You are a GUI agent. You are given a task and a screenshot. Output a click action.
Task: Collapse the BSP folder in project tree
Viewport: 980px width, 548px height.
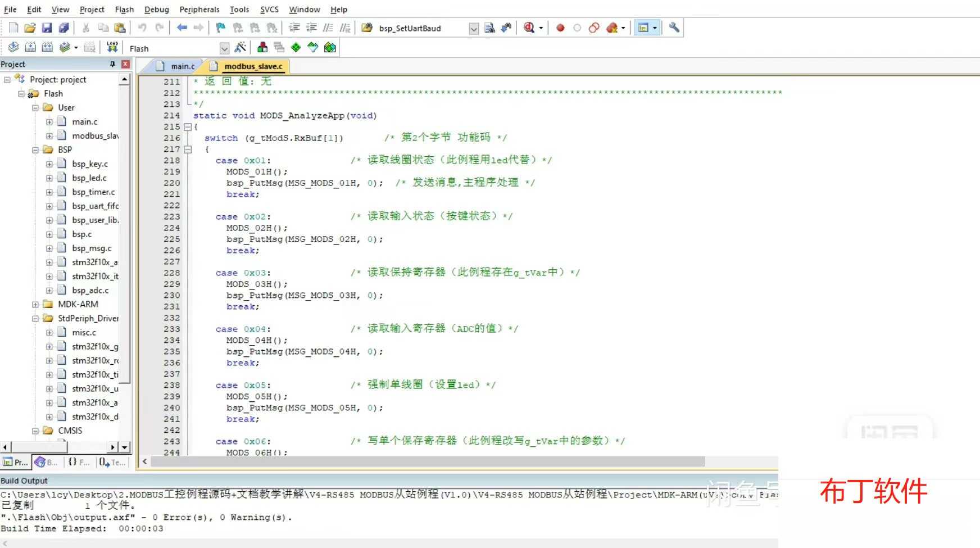coord(35,150)
